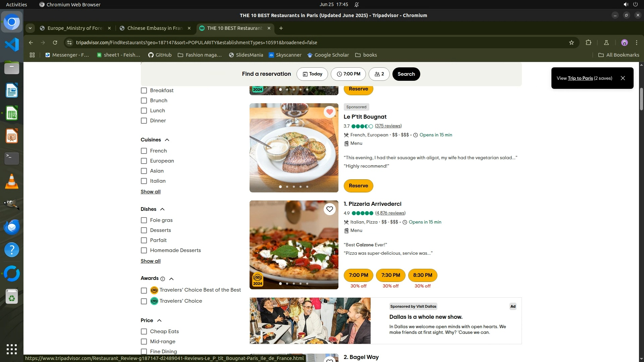The image size is (644, 362).
Task: Open Thunderbird mail from dock
Action: tap(12, 227)
